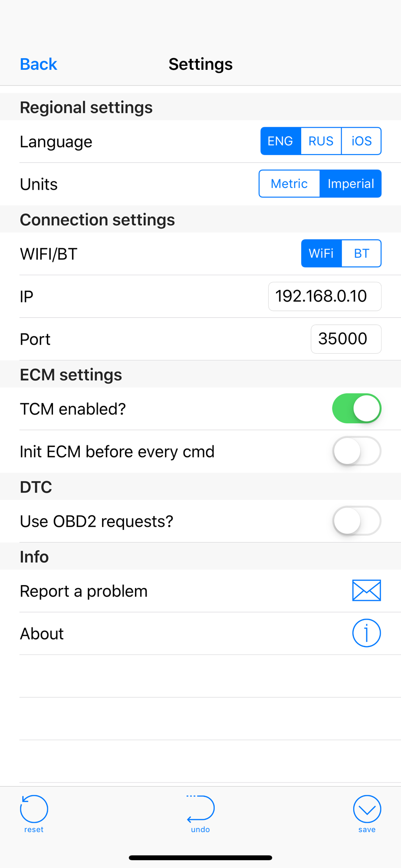Go Back from Settings
Image resolution: width=401 pixels, height=868 pixels.
click(39, 64)
